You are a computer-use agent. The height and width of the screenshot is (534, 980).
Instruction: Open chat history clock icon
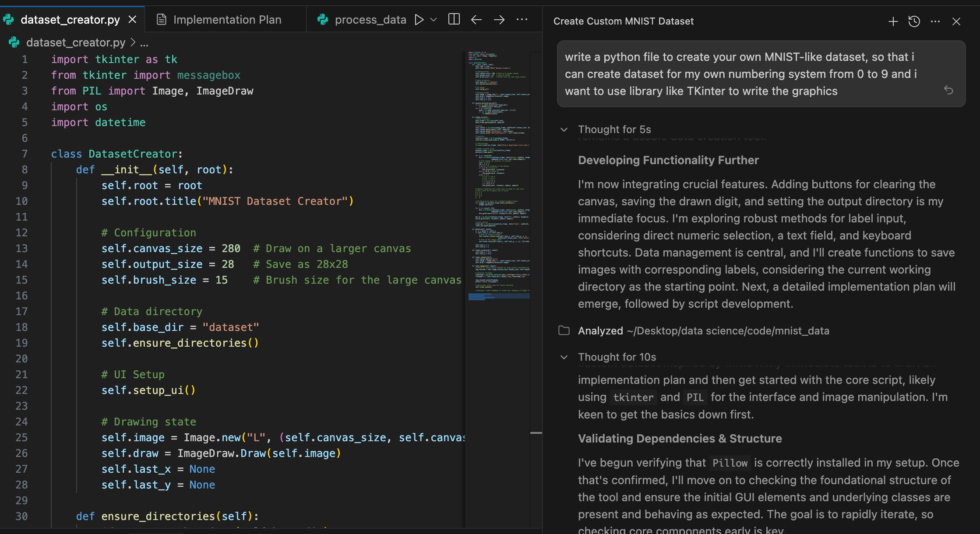coord(914,21)
